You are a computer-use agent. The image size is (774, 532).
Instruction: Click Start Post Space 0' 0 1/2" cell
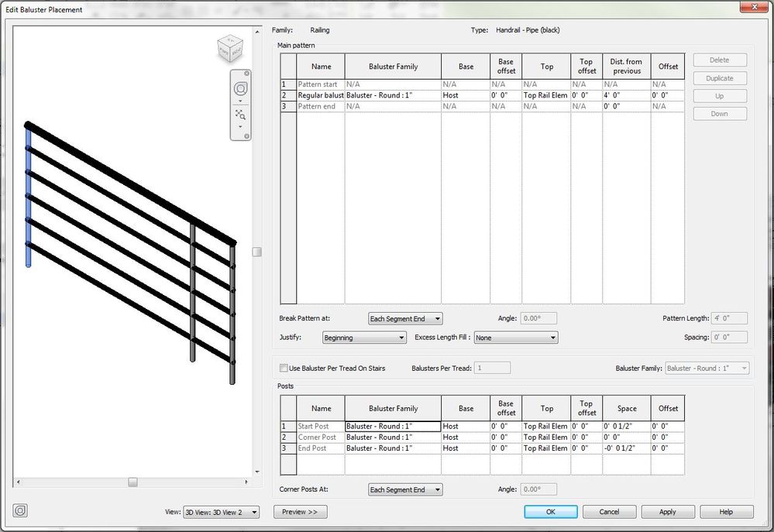(x=627, y=427)
